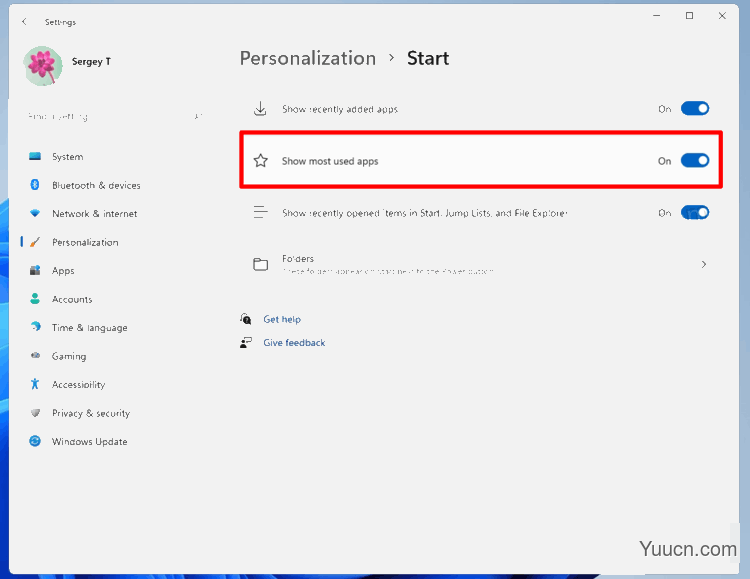Click the list icon for recently opened items
The width and height of the screenshot is (750, 579).
[260, 212]
